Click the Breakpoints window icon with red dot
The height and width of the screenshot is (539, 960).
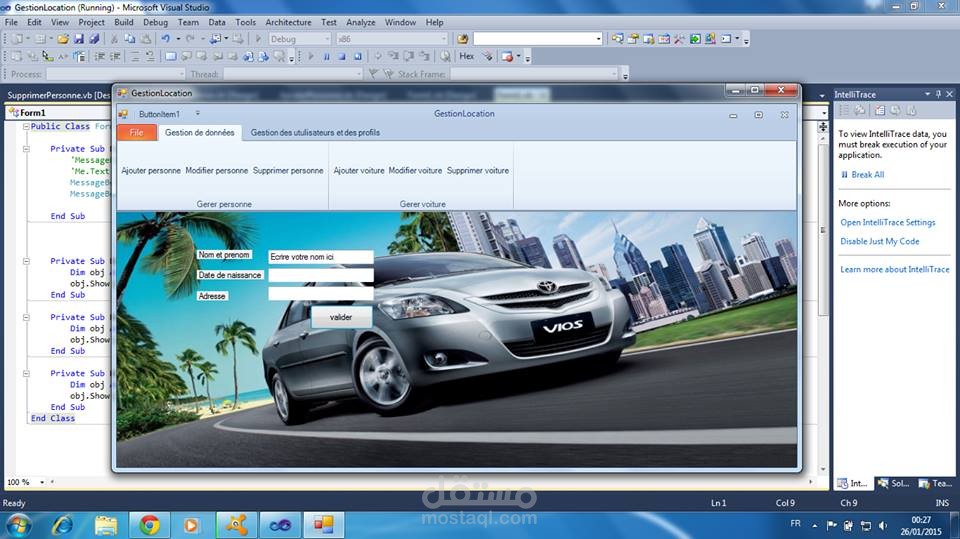[x=507, y=56]
